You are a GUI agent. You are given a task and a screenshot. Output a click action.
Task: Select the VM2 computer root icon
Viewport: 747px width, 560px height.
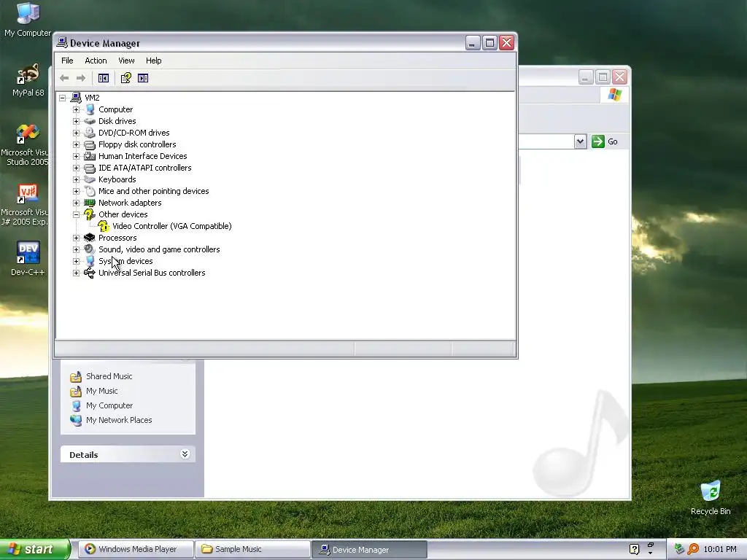point(76,98)
